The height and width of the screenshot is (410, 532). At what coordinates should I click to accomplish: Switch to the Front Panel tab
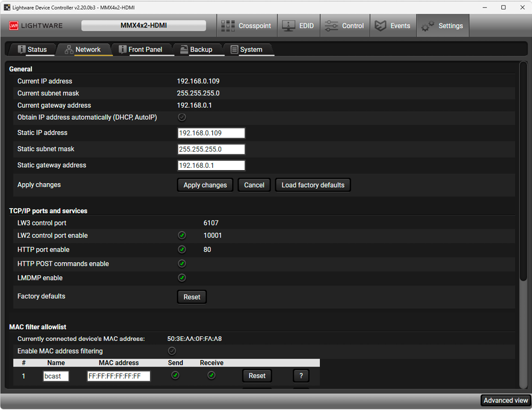[140, 49]
